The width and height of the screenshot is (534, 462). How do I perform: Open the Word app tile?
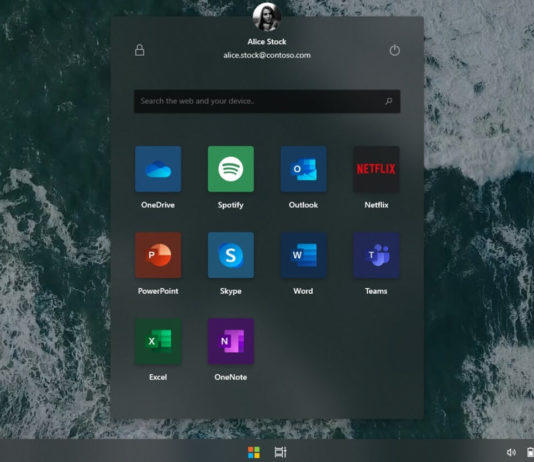click(x=303, y=255)
